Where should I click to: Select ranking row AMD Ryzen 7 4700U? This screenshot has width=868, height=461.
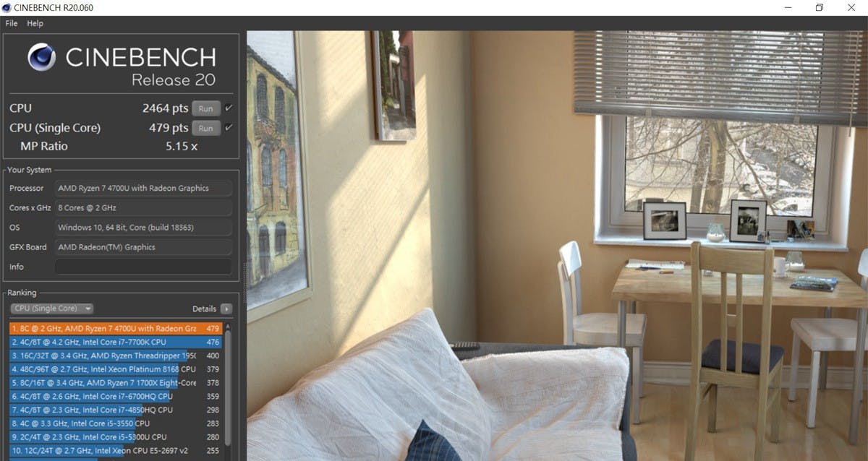[x=116, y=328]
